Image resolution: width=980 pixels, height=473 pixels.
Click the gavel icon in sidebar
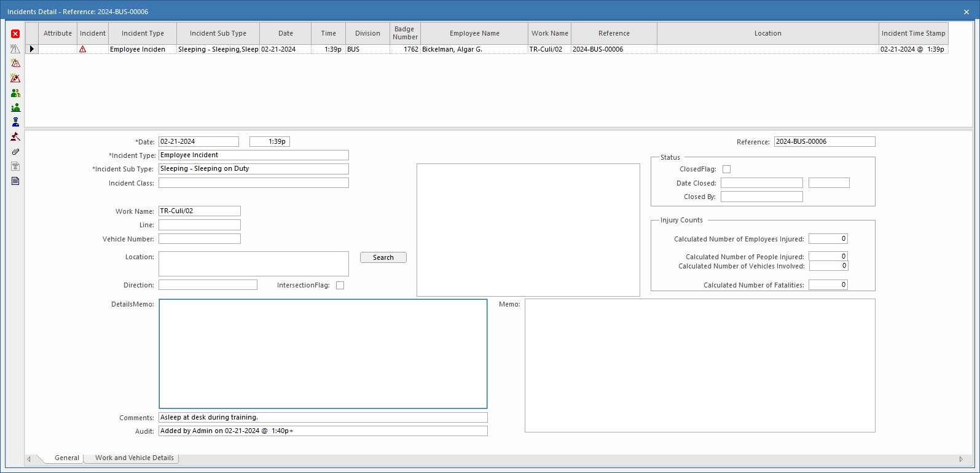click(x=15, y=137)
